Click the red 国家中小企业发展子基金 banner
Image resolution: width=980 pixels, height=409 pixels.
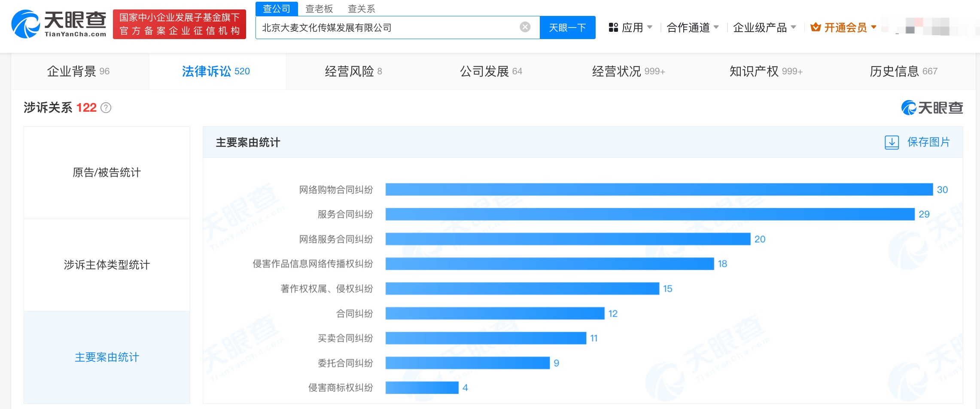coord(180,24)
